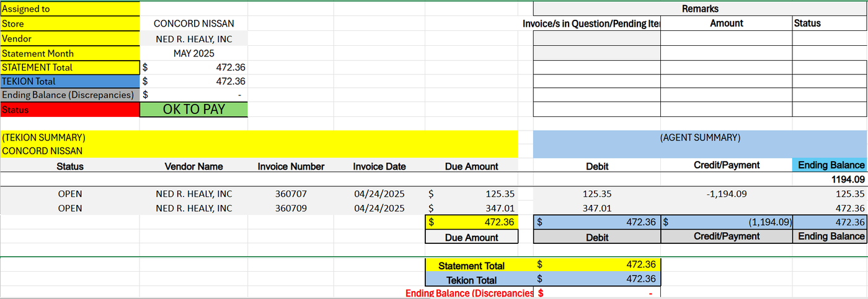
Task: Select the yellow 'Store' label cell
Action: pos(70,24)
